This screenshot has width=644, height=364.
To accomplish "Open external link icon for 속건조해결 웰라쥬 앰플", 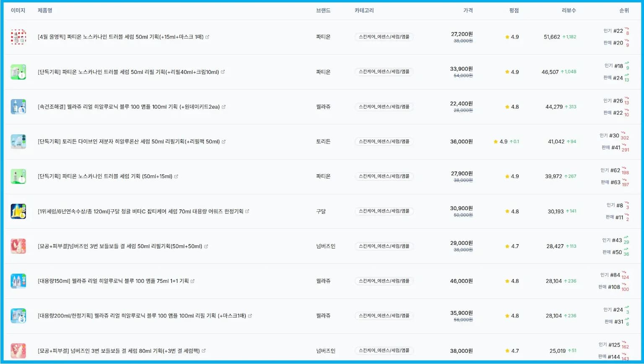I will [223, 107].
